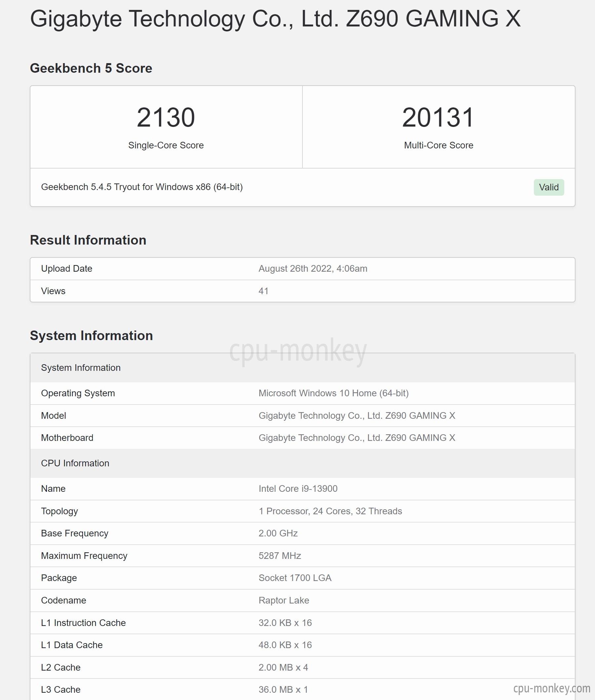This screenshot has width=595, height=700.
Task: Click the cpu-monkey.com watermark at bottom right
Action: point(551,688)
